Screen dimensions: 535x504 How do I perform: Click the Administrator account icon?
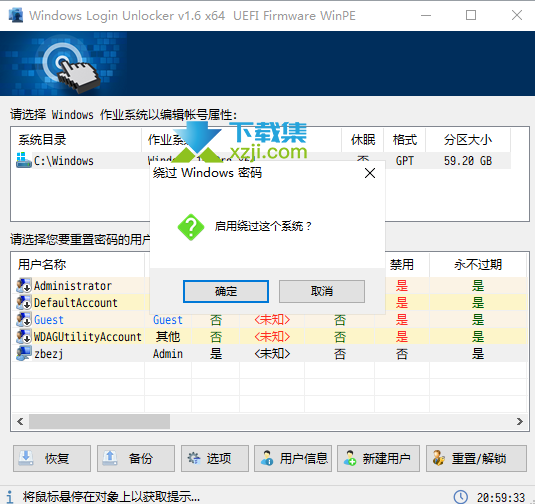pos(24,286)
